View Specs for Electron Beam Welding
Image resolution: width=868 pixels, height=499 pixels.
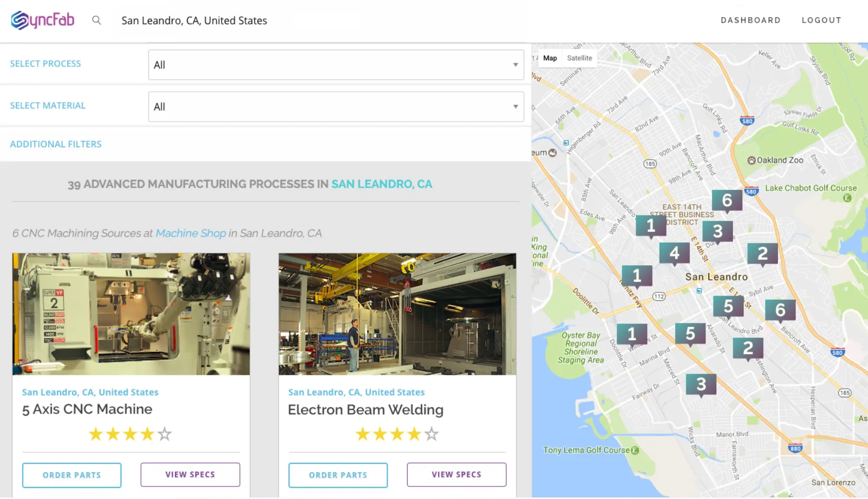456,474
